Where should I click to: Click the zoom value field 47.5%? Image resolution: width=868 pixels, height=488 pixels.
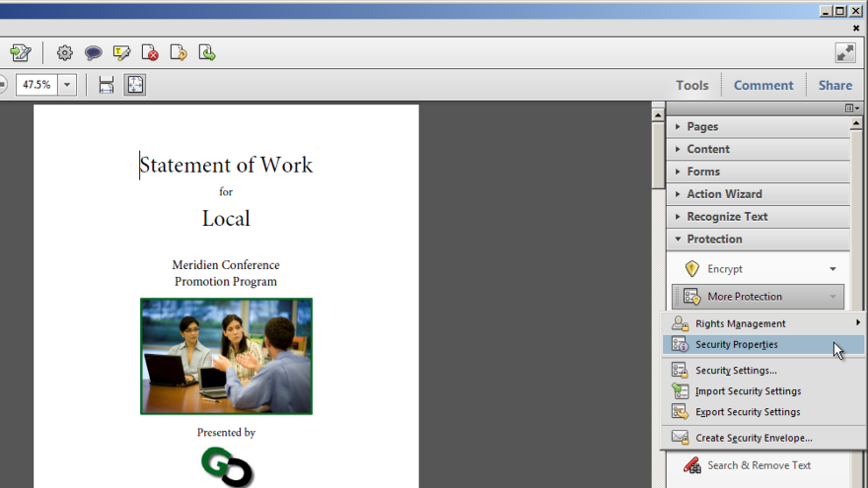36,85
